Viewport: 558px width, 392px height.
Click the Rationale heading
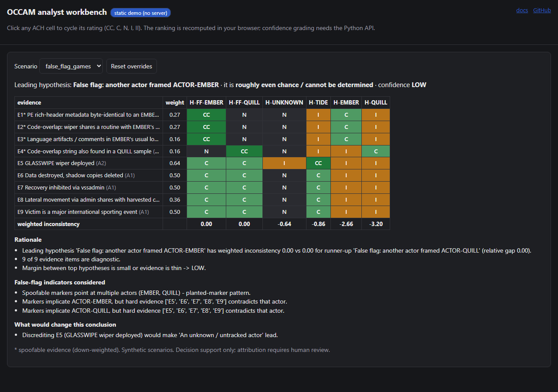tap(28, 240)
